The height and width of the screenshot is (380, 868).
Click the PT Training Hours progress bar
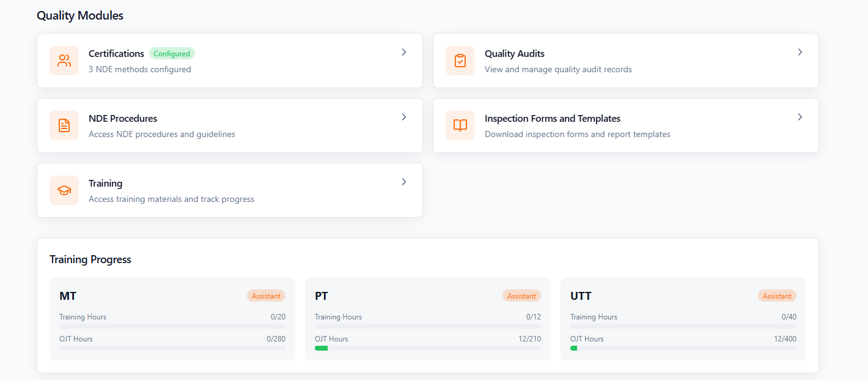[x=428, y=326]
